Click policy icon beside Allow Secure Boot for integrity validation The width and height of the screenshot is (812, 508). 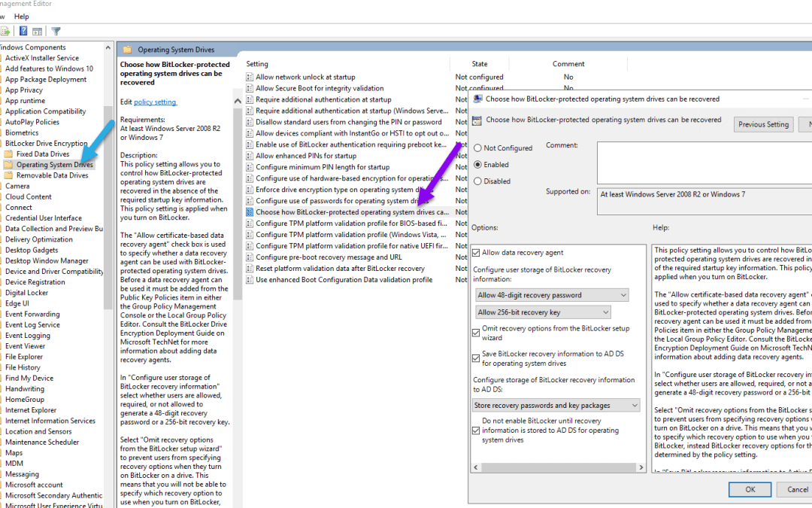pos(250,88)
